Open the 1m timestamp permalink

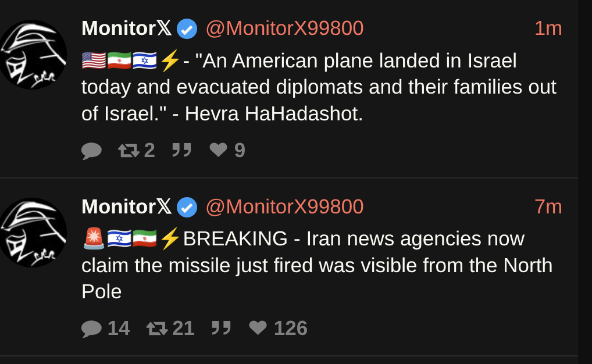(x=548, y=28)
